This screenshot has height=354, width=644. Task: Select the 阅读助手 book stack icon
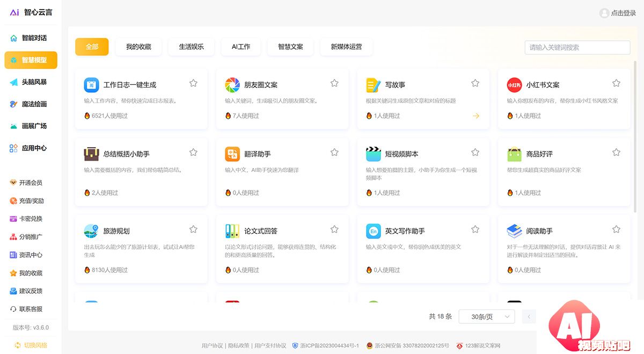pyautogui.click(x=514, y=231)
